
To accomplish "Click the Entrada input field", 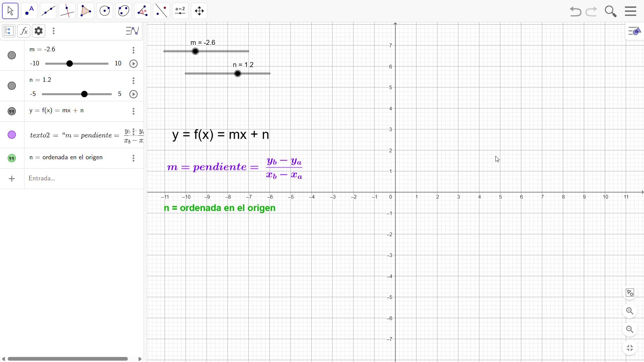I will (84, 179).
